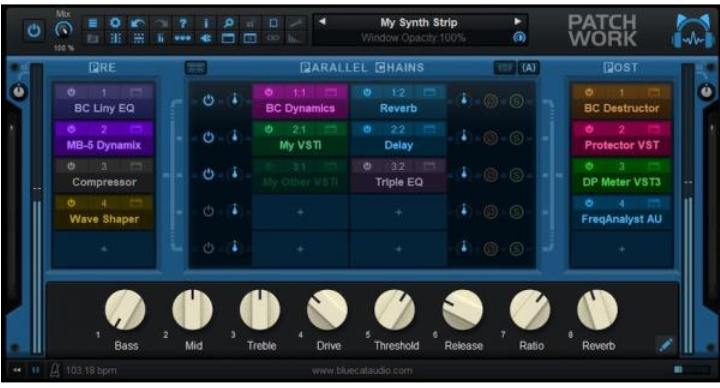The height and width of the screenshot is (388, 720).
Task: Open BC Liny EQ editor window icon
Action: click(136, 93)
